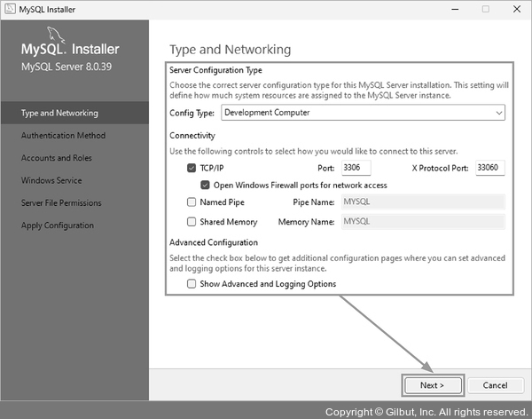This screenshot has width=532, height=419.
Task: Go to Authentication Method step
Action: coord(63,136)
